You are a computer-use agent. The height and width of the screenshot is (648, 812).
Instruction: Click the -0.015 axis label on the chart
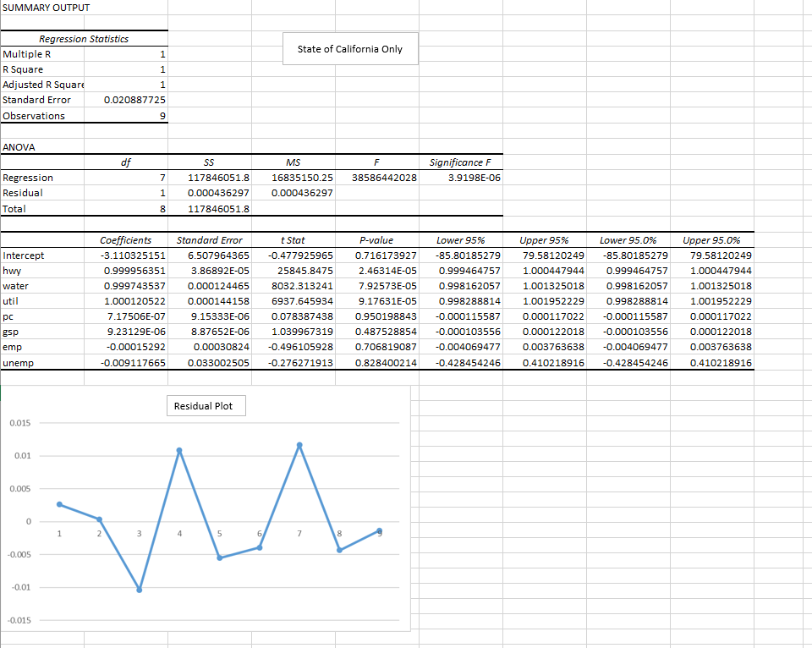tap(19, 621)
